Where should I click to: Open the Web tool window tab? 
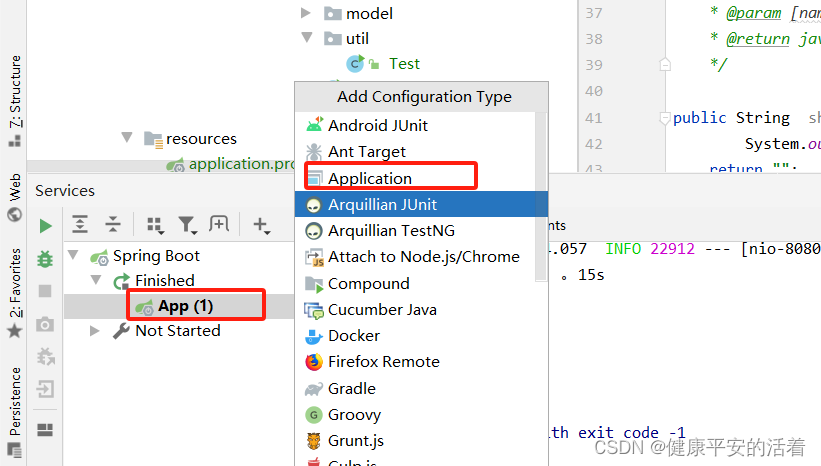click(15, 197)
